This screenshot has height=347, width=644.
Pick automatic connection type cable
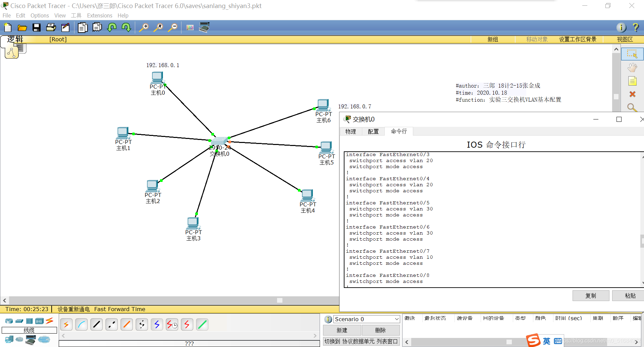click(66, 325)
